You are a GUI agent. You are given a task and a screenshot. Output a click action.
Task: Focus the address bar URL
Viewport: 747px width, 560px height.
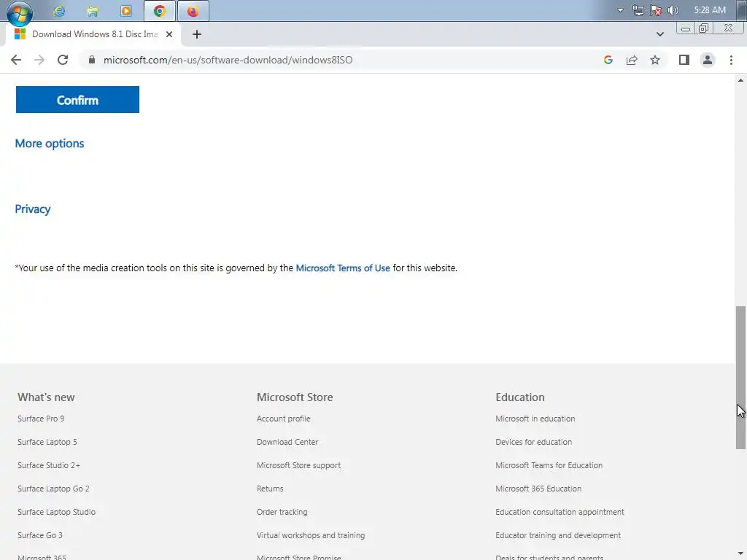[228, 60]
